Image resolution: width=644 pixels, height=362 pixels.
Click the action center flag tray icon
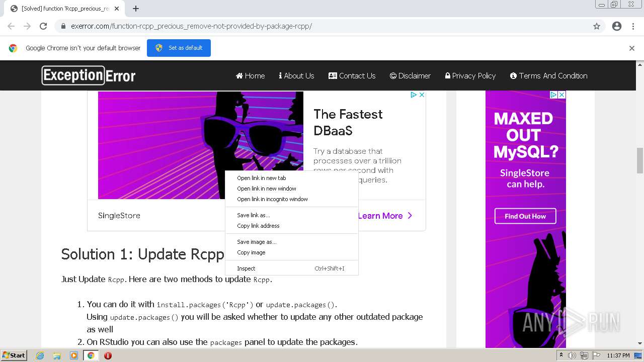coord(595,355)
